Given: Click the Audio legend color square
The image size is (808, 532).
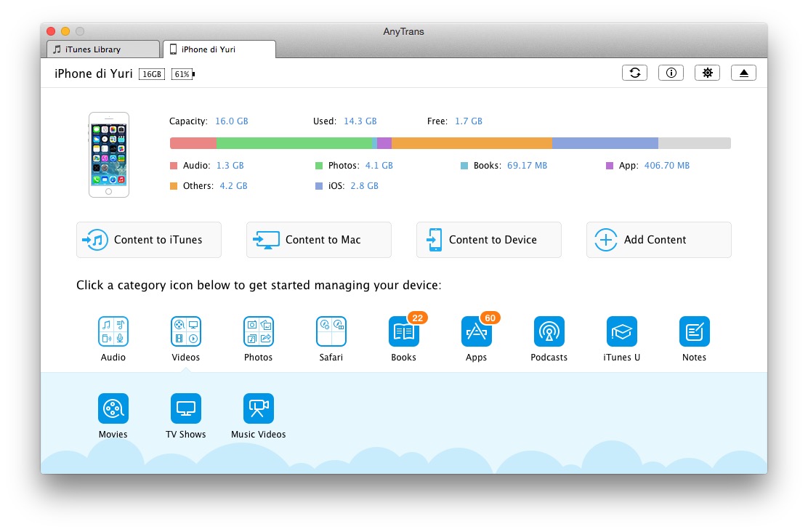Looking at the screenshot, I should click(174, 166).
